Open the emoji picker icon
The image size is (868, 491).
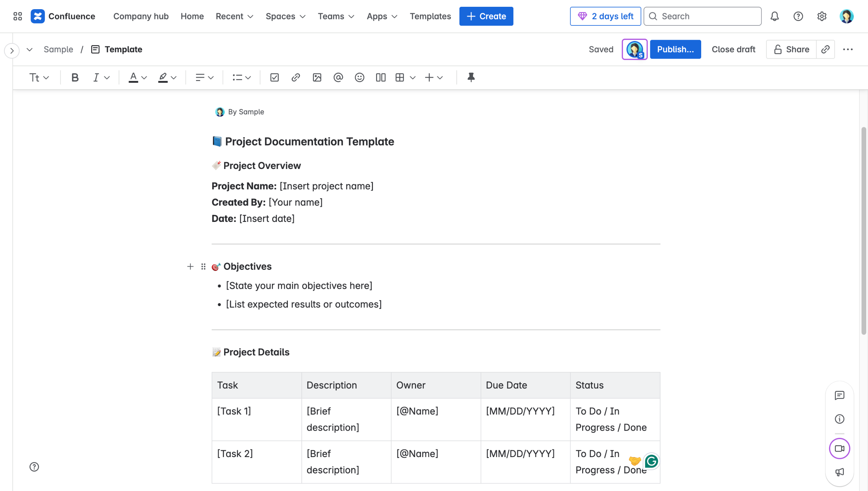click(x=359, y=78)
